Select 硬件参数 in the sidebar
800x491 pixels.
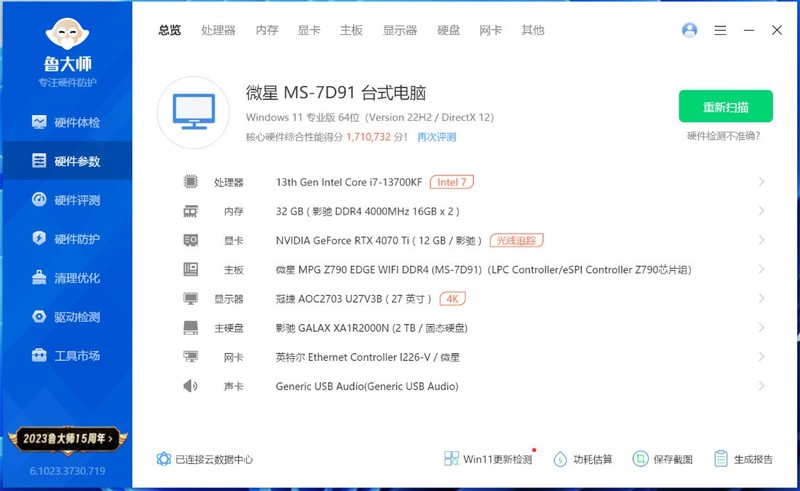pyautogui.click(x=66, y=161)
